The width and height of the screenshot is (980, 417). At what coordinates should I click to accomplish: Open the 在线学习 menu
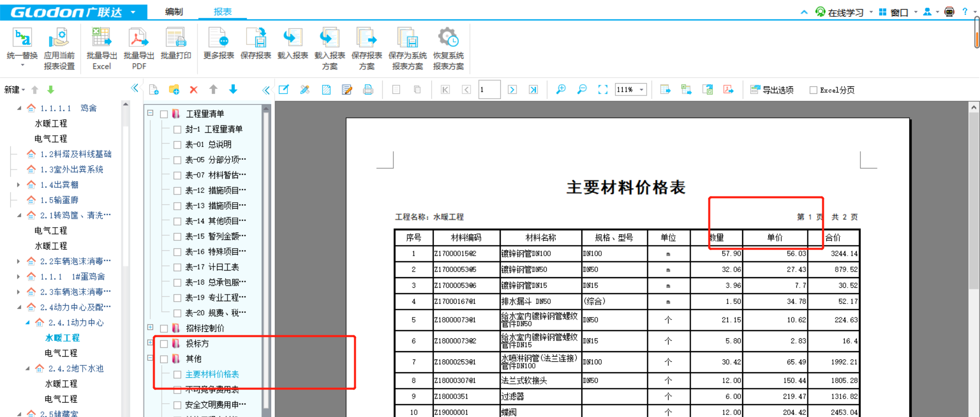[844, 12]
